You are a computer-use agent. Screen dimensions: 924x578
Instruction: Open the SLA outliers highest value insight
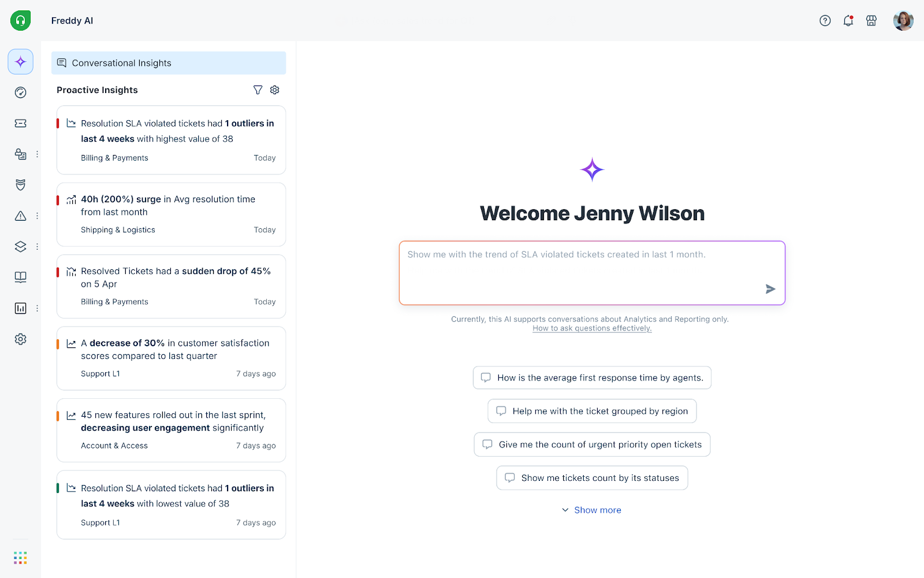(171, 140)
